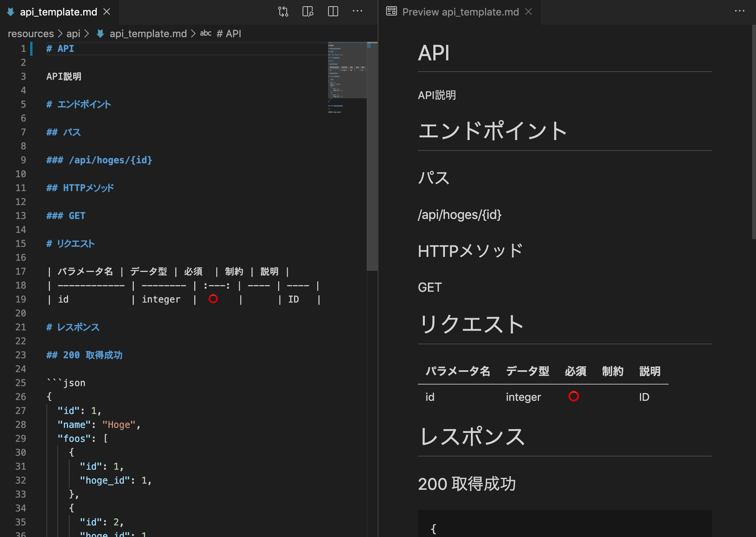Click 'ID' cell in preview table
The width and height of the screenshot is (756, 537).
point(644,397)
